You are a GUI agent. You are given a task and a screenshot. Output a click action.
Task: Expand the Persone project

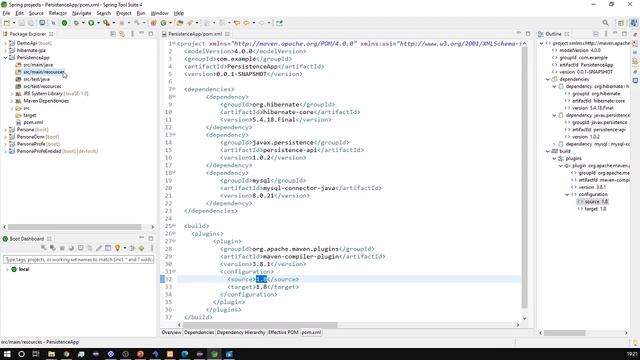pos(5,129)
